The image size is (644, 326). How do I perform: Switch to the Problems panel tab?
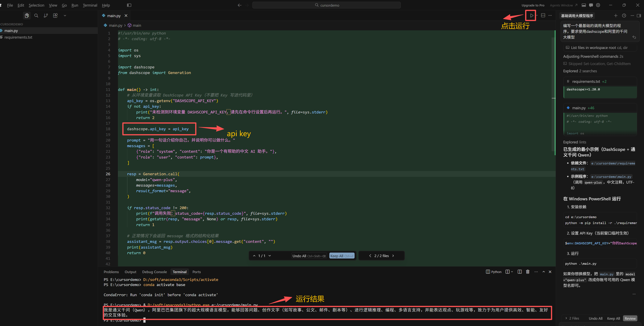[111, 272]
